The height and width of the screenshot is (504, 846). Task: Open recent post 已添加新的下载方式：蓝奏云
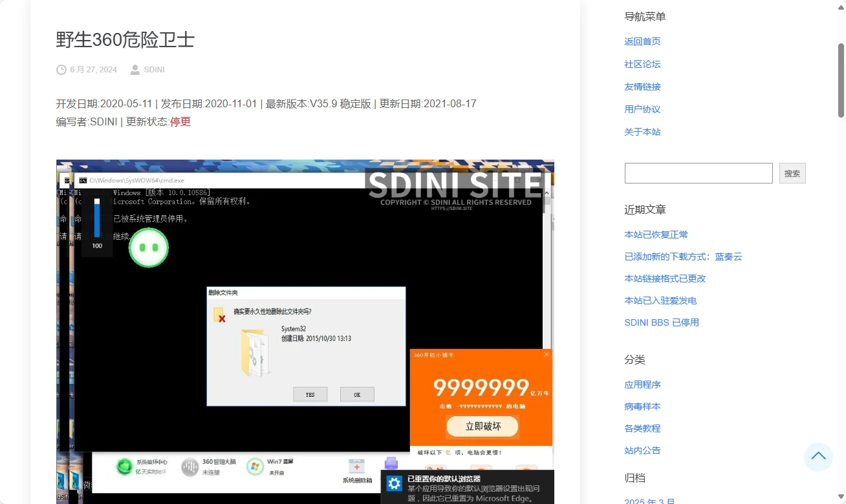(x=683, y=257)
